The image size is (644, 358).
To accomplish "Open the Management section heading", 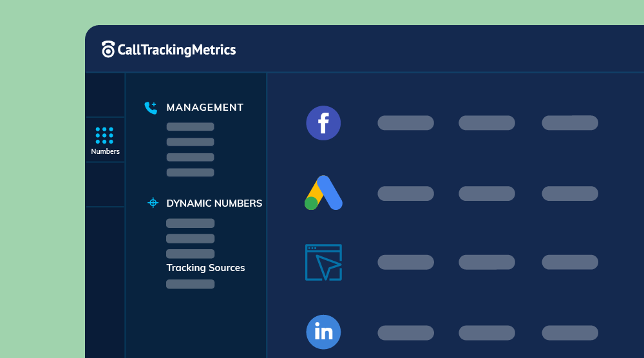I will coord(205,108).
